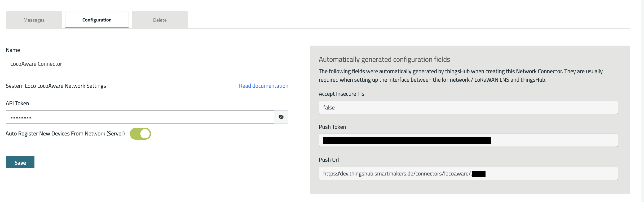
Task: Click the Push Url value field
Action: pos(468,173)
